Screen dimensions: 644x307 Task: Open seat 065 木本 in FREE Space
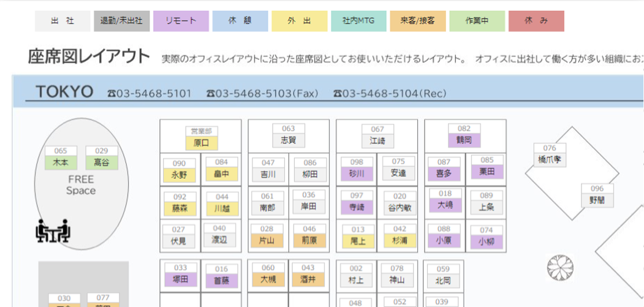61,158
